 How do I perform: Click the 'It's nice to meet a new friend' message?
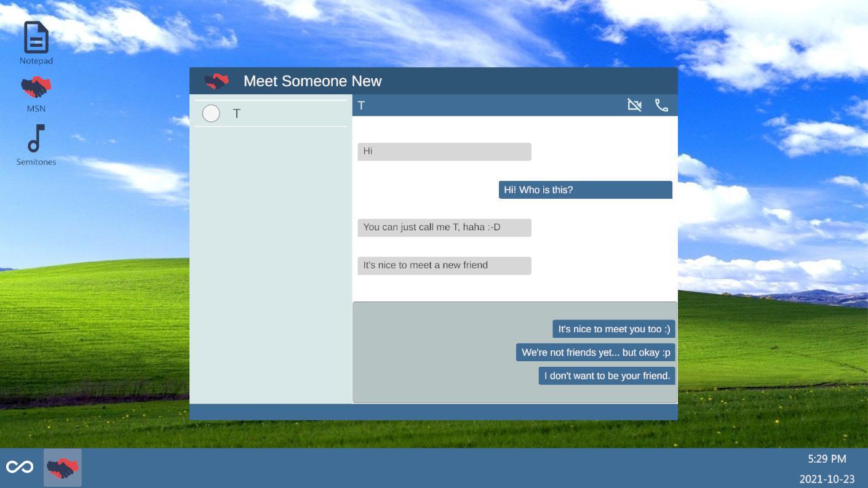pos(444,265)
